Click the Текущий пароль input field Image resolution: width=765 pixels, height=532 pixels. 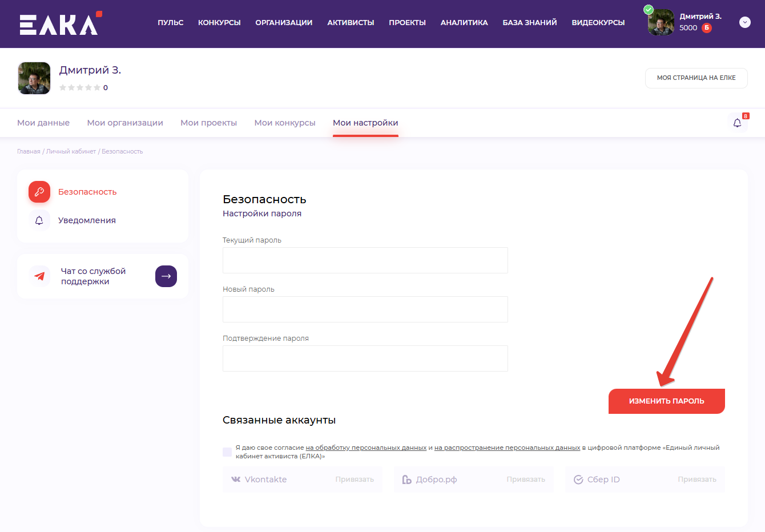pos(365,260)
